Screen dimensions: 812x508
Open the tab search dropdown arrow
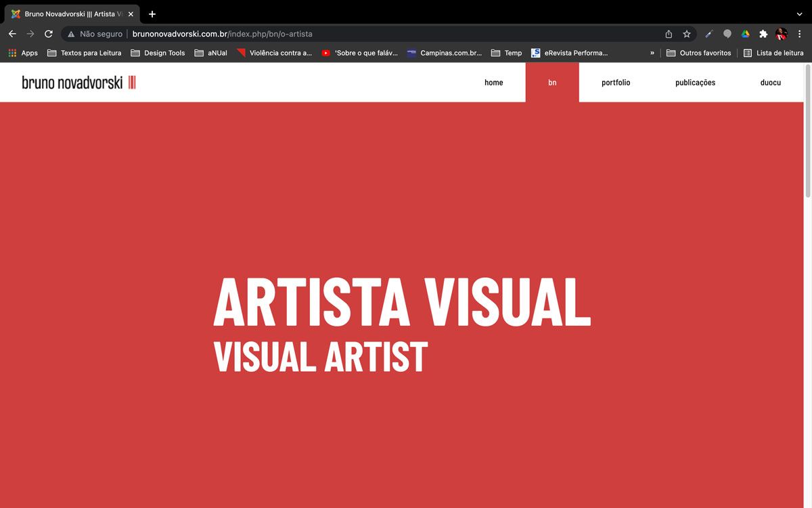pyautogui.click(x=799, y=14)
